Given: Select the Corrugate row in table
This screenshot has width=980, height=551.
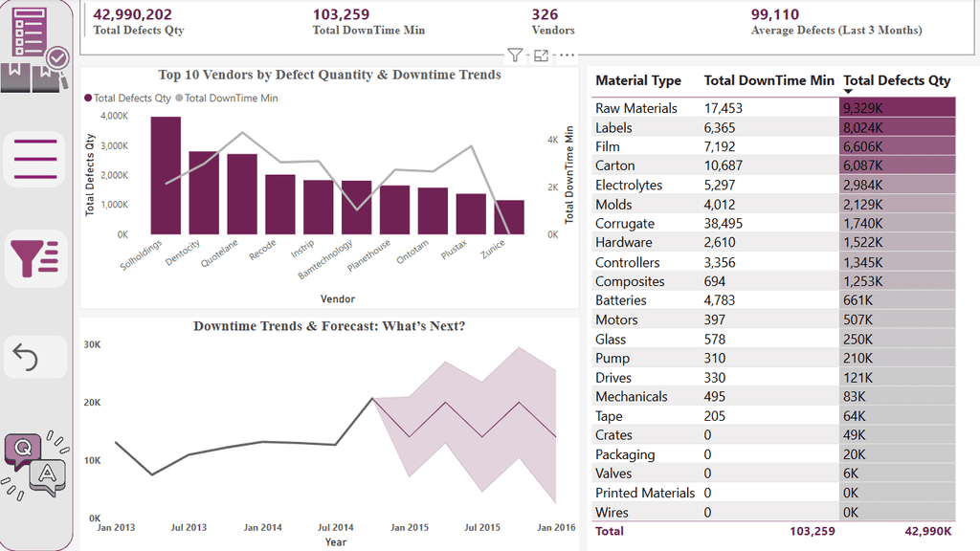Looking at the screenshot, I should point(773,224).
